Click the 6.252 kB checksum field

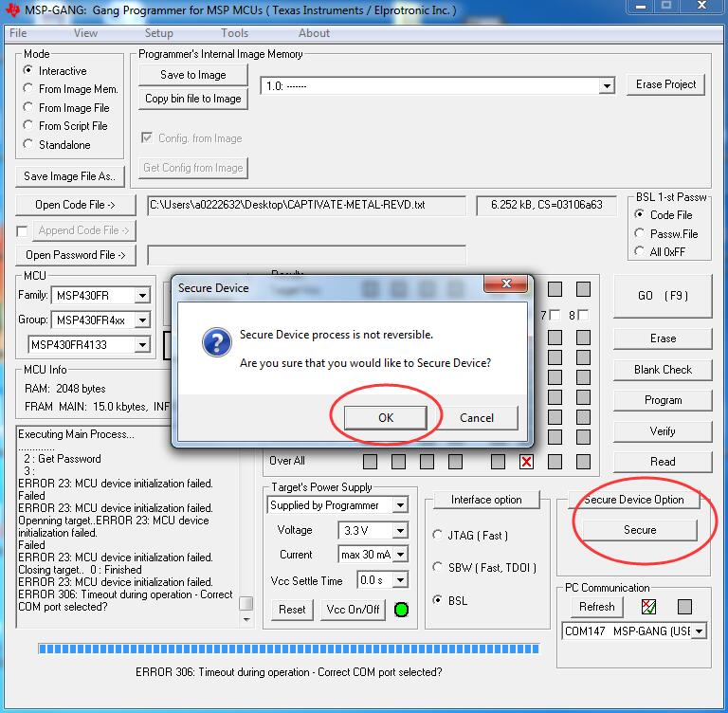tap(546, 206)
